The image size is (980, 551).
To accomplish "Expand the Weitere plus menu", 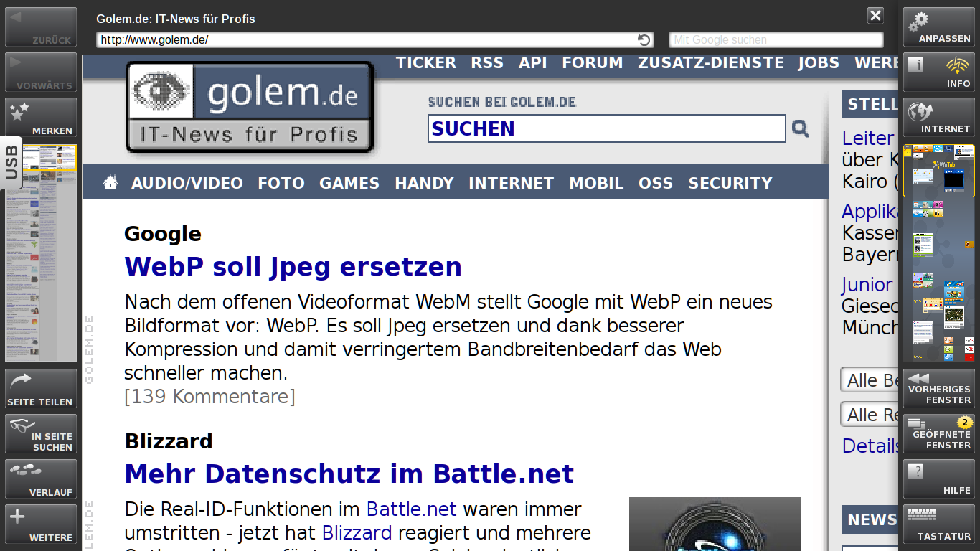I will (41, 524).
